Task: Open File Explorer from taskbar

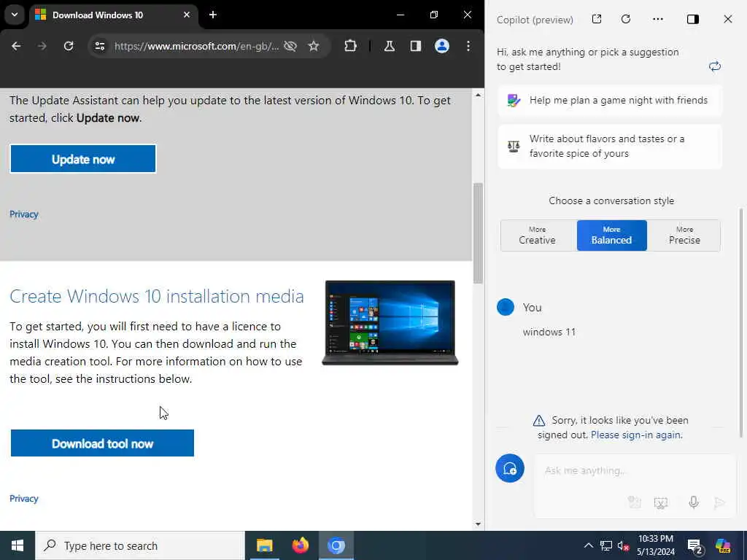Action: click(264, 545)
